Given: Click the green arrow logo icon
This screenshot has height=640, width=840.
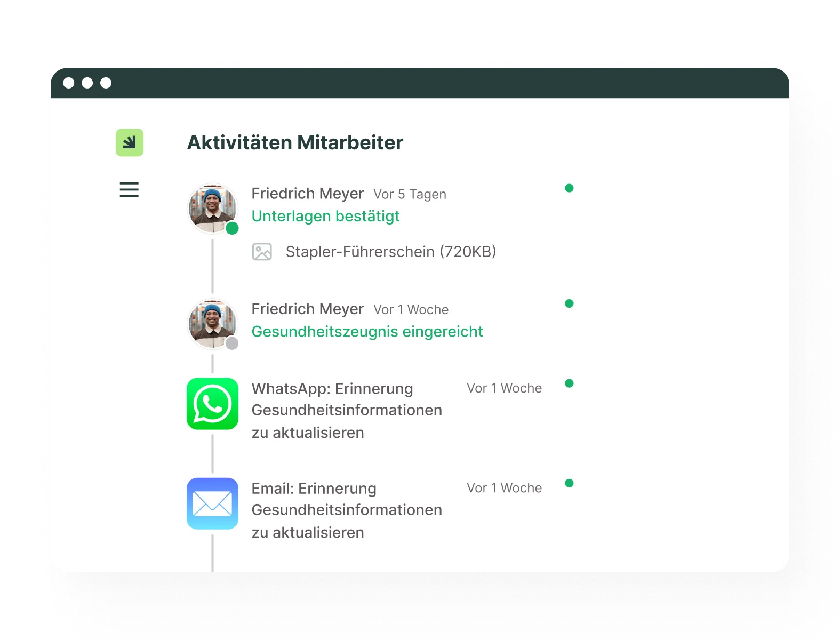Looking at the screenshot, I should point(130,142).
